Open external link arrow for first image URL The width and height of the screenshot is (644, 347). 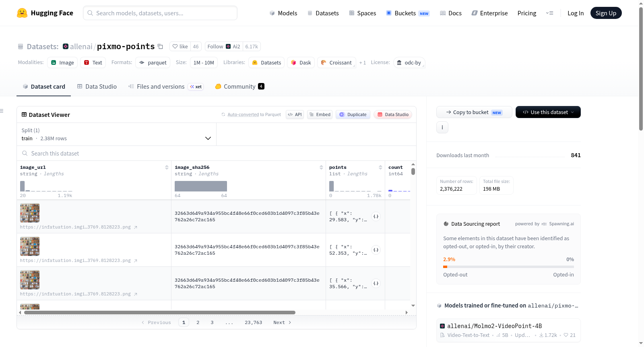pyautogui.click(x=136, y=227)
